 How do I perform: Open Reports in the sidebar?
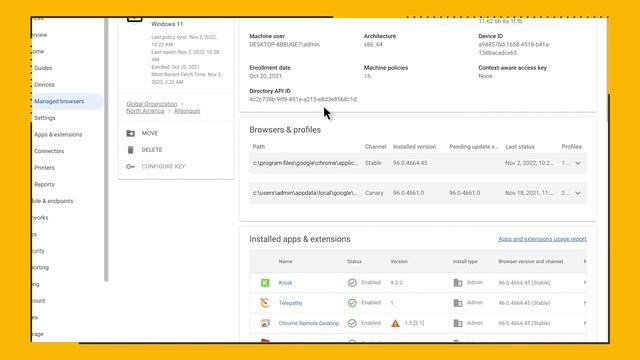pyautogui.click(x=44, y=184)
